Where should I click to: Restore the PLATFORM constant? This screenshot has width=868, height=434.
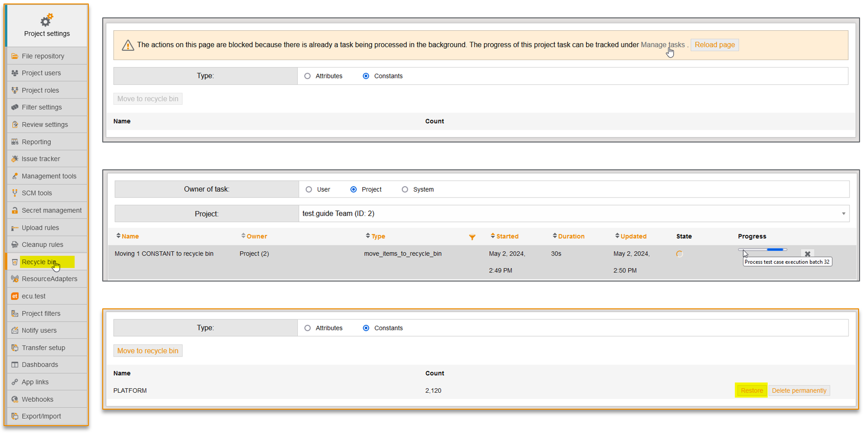(x=751, y=391)
